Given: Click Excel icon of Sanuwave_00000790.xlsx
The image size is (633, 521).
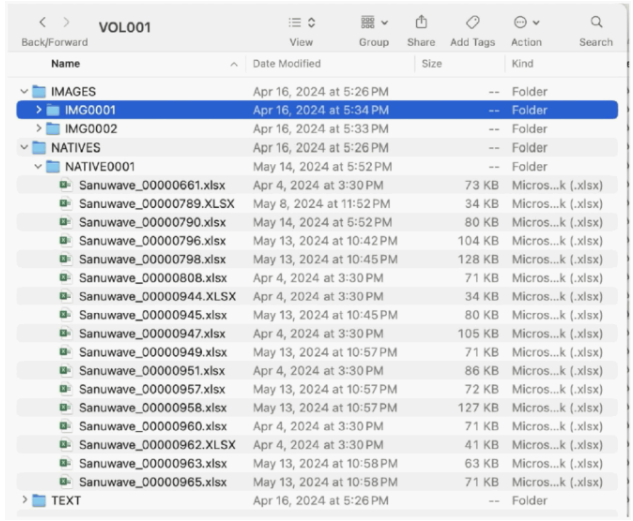Looking at the screenshot, I should tap(65, 222).
